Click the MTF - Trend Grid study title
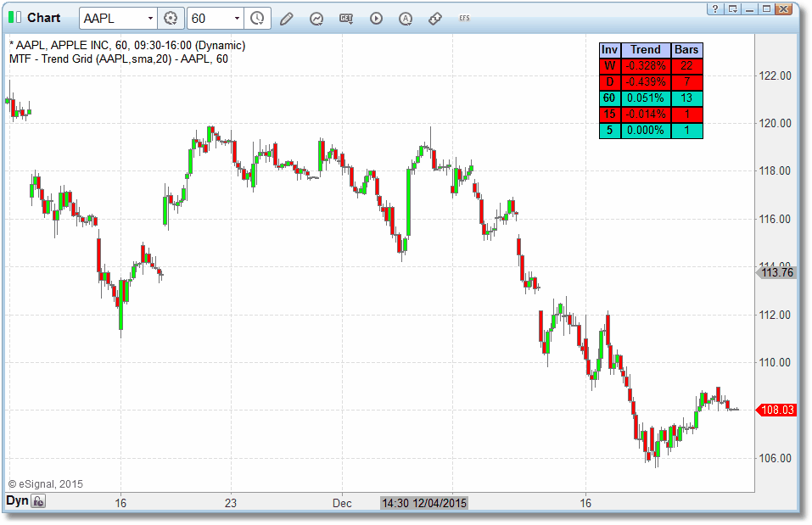The width and height of the screenshot is (812, 525). pos(119,59)
